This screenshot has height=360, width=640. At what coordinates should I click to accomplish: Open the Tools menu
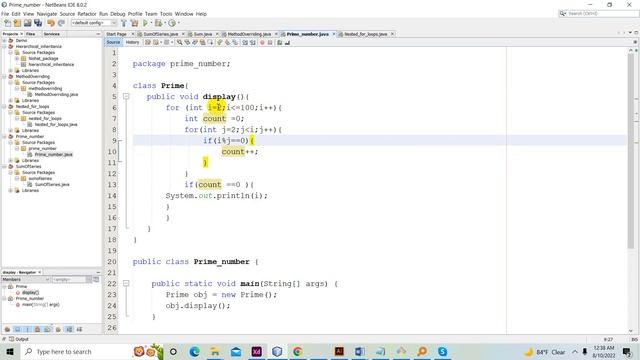pos(166,14)
